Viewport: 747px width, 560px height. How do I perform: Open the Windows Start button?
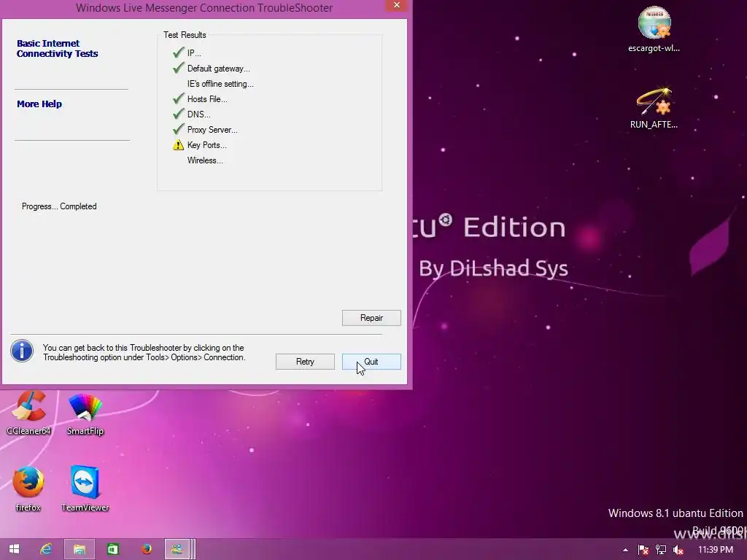(x=15, y=549)
